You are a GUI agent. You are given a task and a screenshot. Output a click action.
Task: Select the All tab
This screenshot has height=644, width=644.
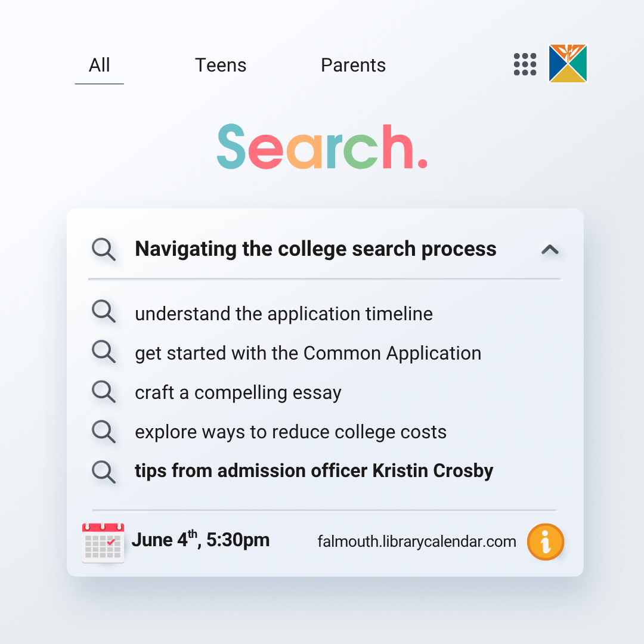point(99,65)
